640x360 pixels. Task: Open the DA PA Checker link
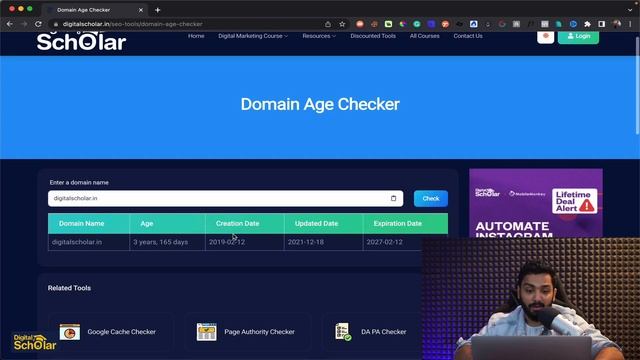point(384,332)
